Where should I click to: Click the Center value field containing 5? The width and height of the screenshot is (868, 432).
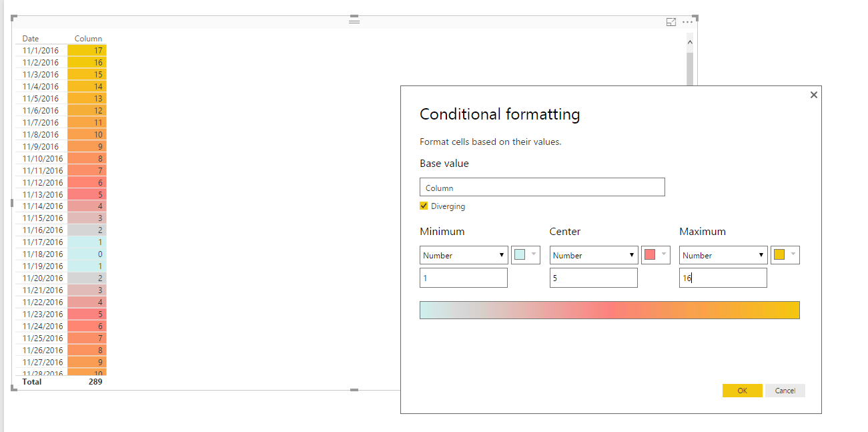click(594, 278)
